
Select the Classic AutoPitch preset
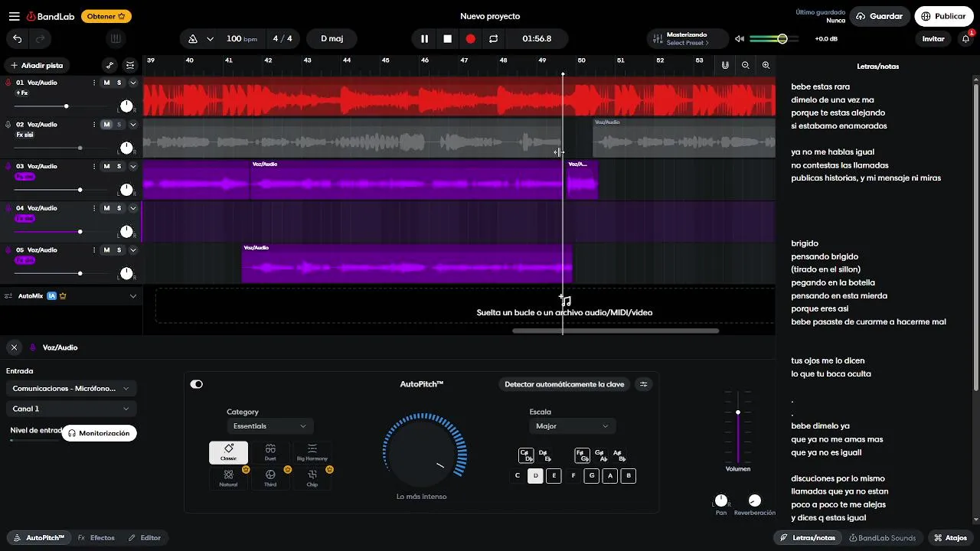pos(228,452)
